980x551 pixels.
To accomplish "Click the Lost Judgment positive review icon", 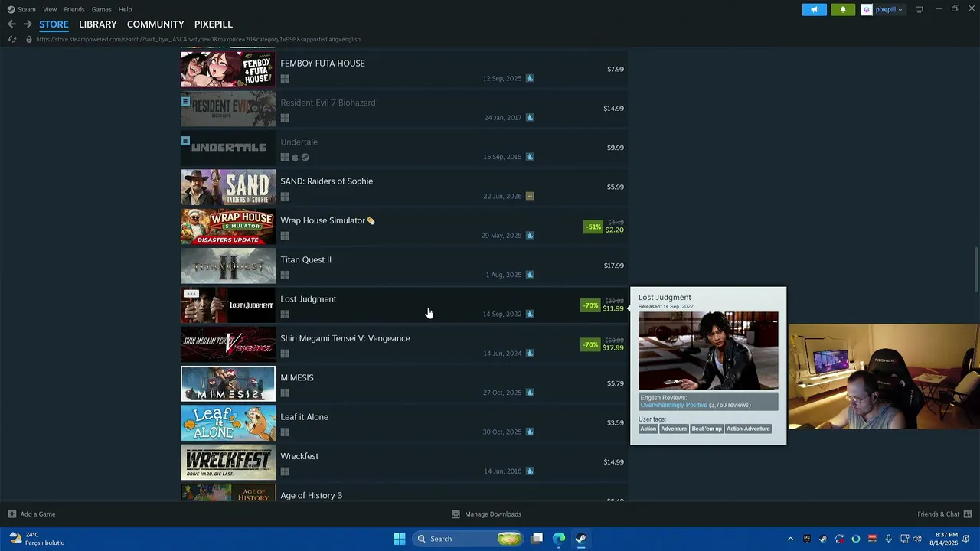I will (x=529, y=314).
